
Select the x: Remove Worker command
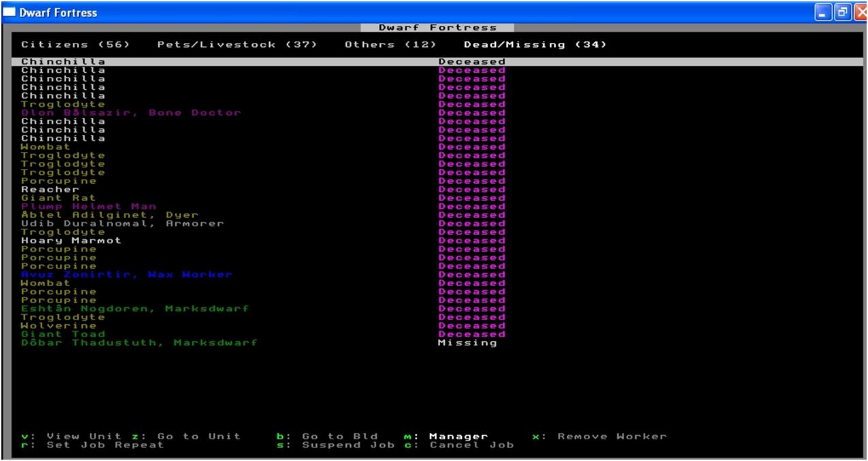click(x=600, y=436)
